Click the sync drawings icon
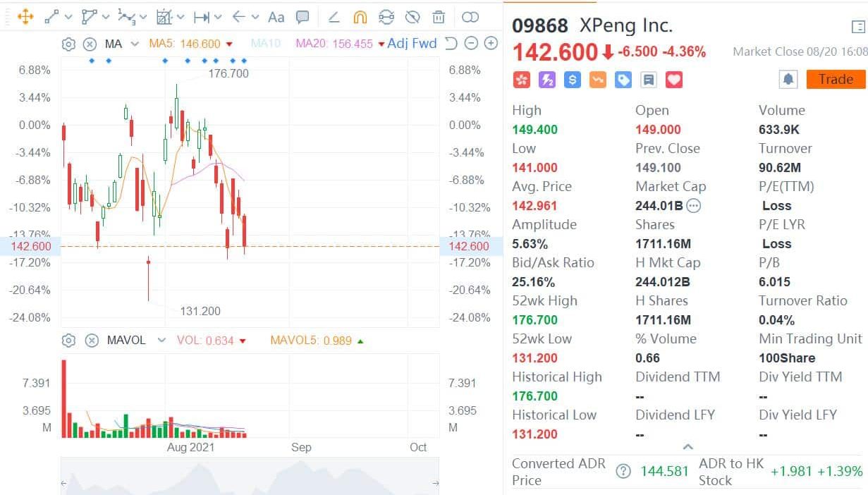Viewport: 868px width, 495px height. (x=386, y=17)
